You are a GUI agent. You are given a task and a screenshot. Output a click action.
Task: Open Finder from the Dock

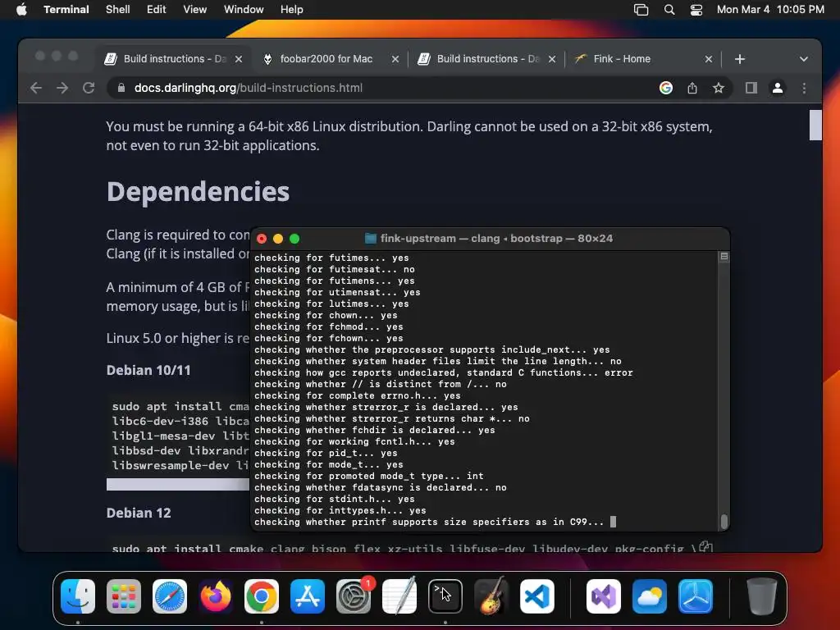click(x=78, y=596)
